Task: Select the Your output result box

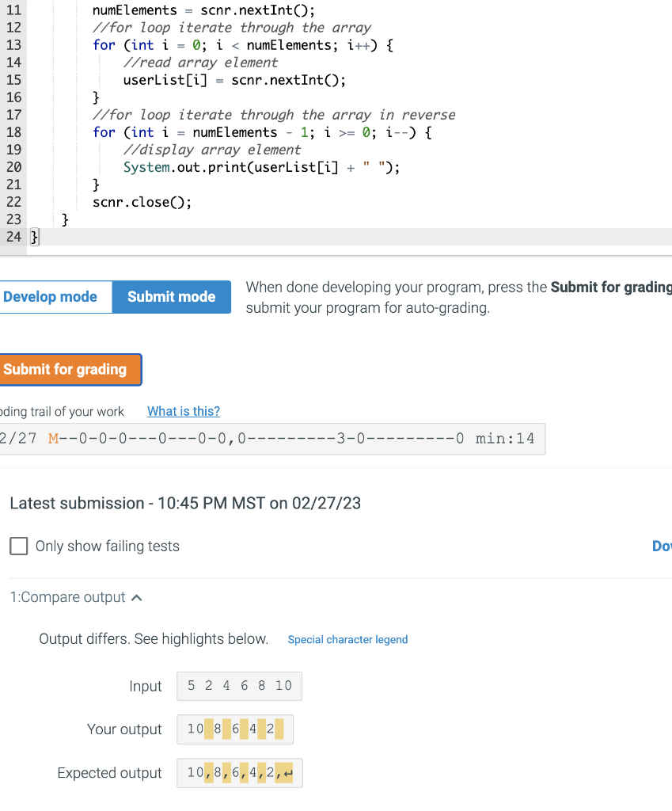Action: click(x=234, y=729)
